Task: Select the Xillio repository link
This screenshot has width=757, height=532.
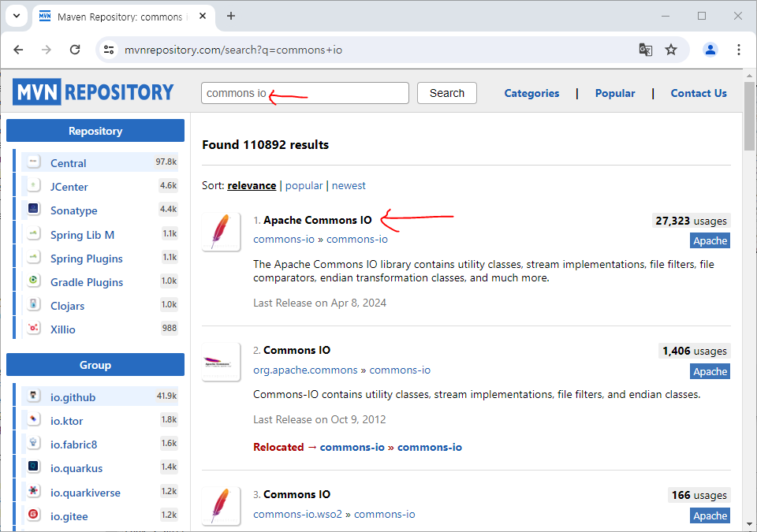Action: click(63, 329)
